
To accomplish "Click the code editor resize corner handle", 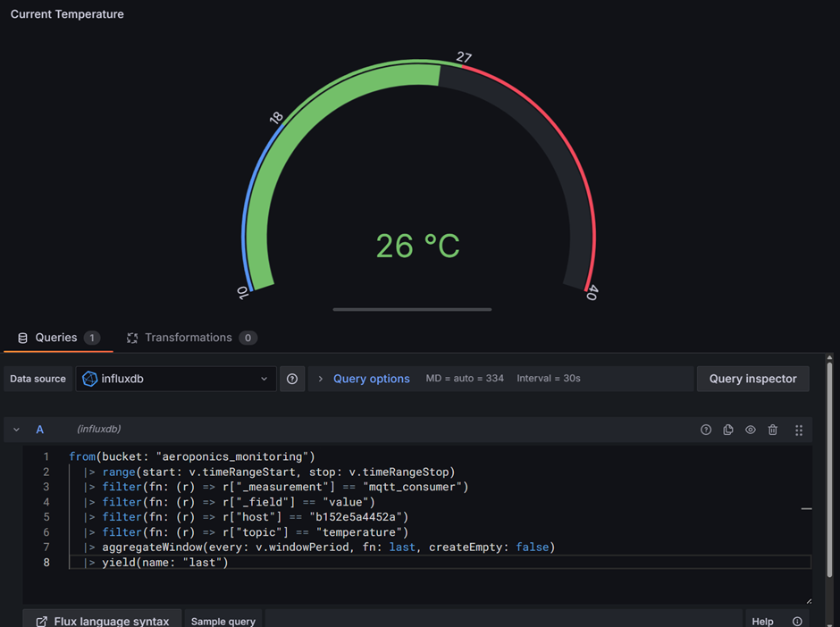I will coord(809,601).
